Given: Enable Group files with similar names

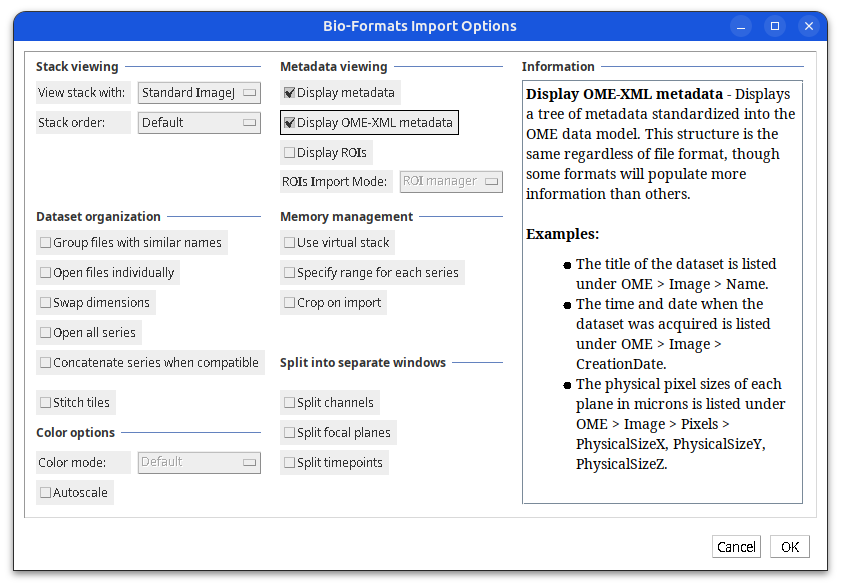Looking at the screenshot, I should [46, 243].
